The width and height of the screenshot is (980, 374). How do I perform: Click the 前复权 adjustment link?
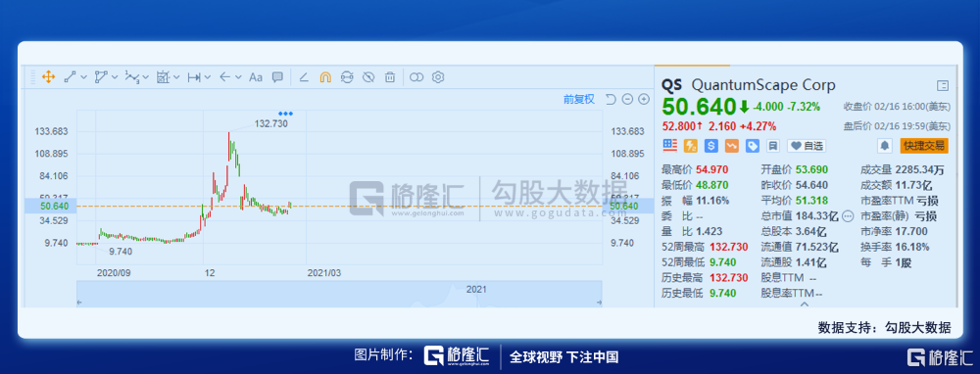click(x=579, y=99)
